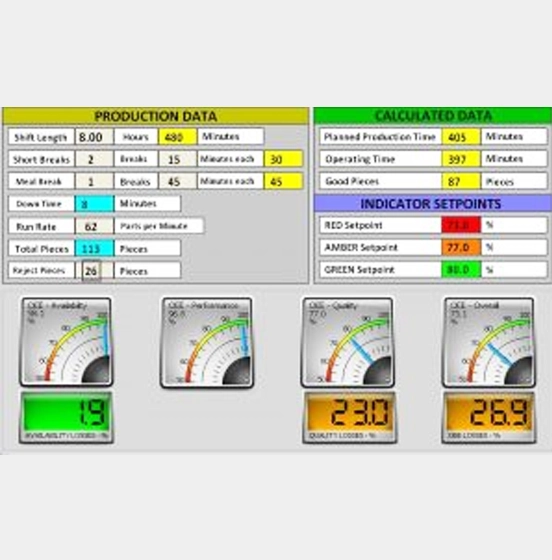
Task: Select the yellow Meal Break total 45
Action: coord(283,181)
